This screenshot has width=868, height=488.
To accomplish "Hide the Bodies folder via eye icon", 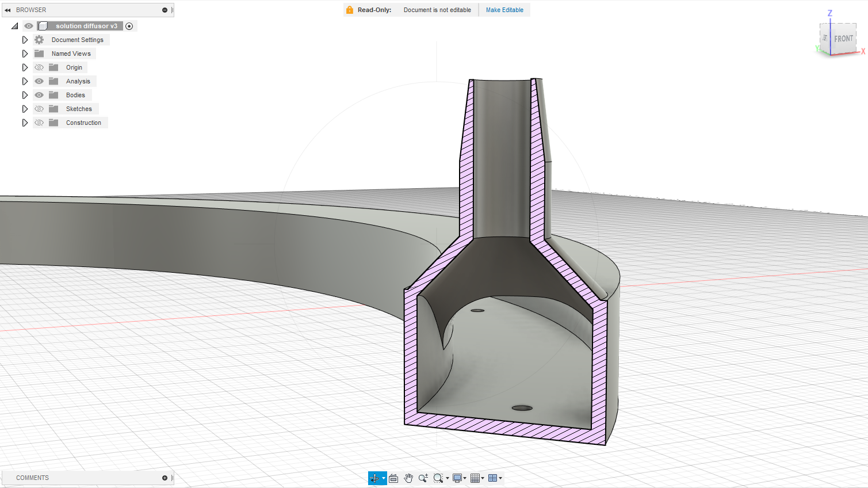I will 39,95.
